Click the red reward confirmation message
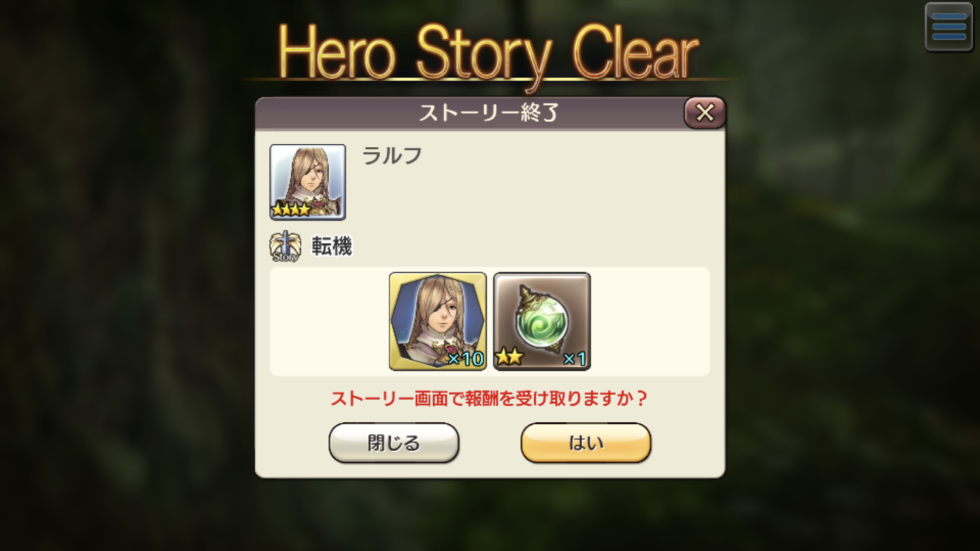This screenshot has width=980, height=551. [489, 398]
